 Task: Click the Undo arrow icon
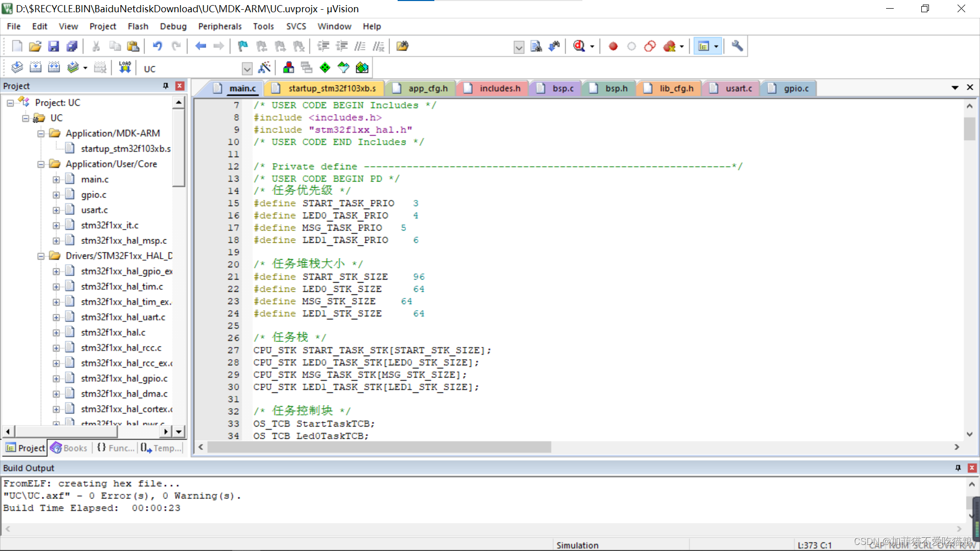tap(157, 46)
